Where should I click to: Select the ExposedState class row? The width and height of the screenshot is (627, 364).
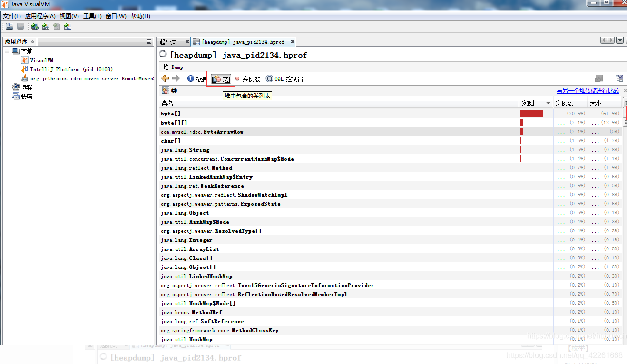[391, 204]
